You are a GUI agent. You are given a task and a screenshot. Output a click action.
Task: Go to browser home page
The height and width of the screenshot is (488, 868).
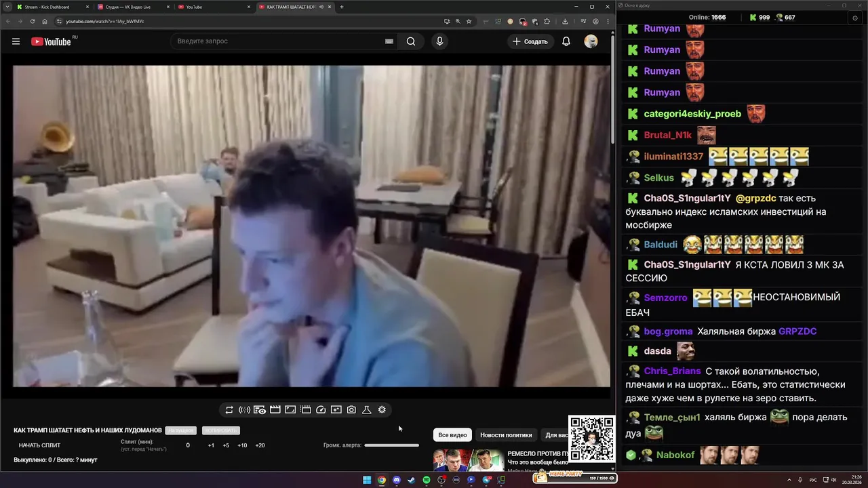45,21
